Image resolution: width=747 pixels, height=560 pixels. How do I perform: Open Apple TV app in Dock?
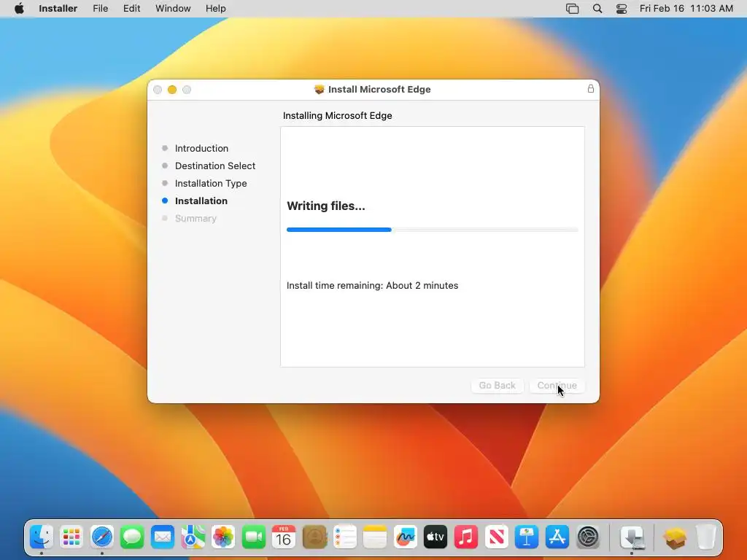(436, 537)
